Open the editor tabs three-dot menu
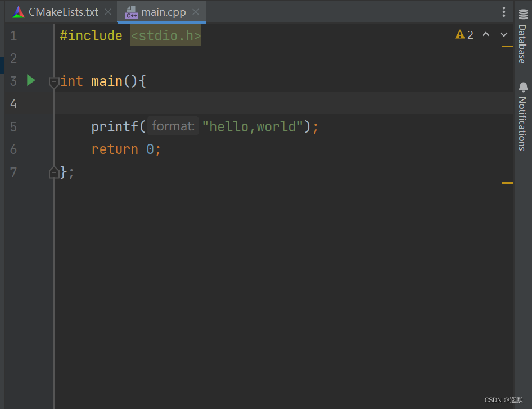Viewport: 532px width, 409px height. (504, 12)
